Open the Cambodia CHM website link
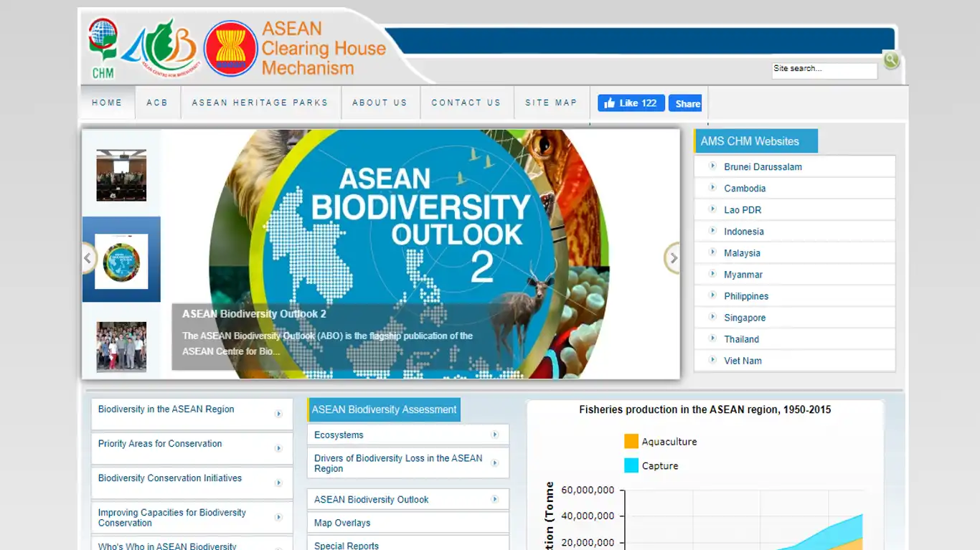The image size is (980, 550). (745, 189)
